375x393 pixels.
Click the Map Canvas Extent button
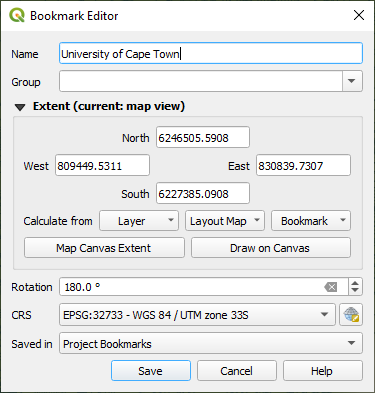coord(104,248)
